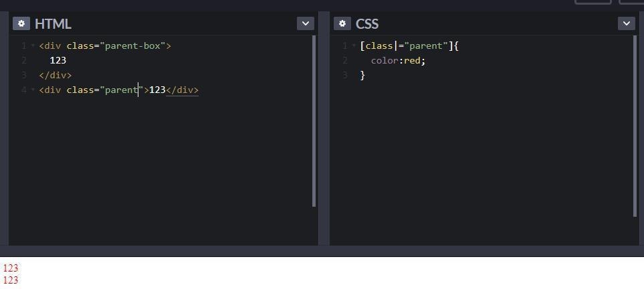Collapse fold arrow on CSS line 1
The image size is (644, 293).
click(354, 46)
